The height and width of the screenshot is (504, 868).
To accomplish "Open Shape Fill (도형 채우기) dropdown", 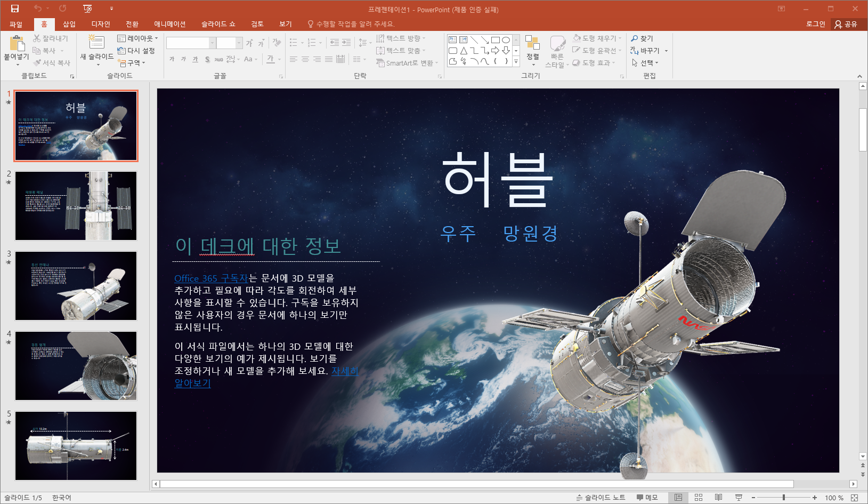I will pos(597,38).
